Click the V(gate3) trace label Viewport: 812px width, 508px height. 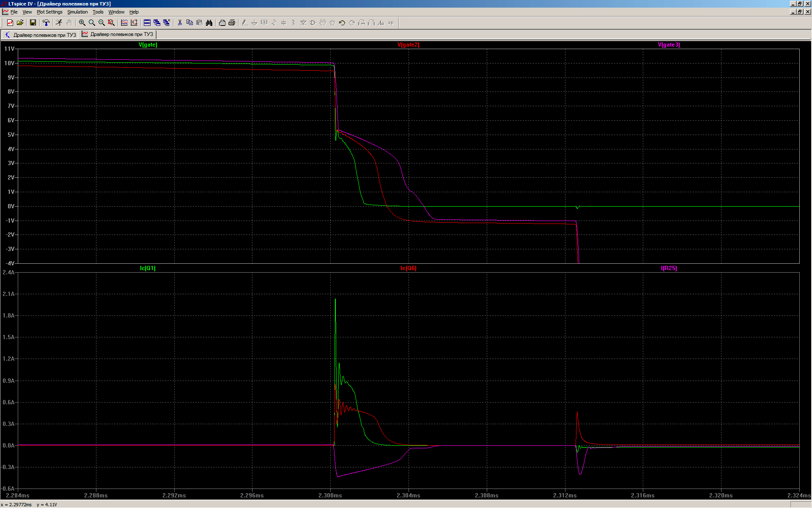(669, 45)
